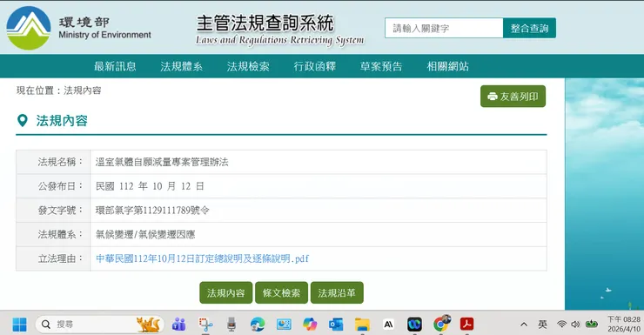Screen dimensions: 644x335
Task: Click the date 民國 112 年 10 月 12 日
Action: tap(150, 186)
